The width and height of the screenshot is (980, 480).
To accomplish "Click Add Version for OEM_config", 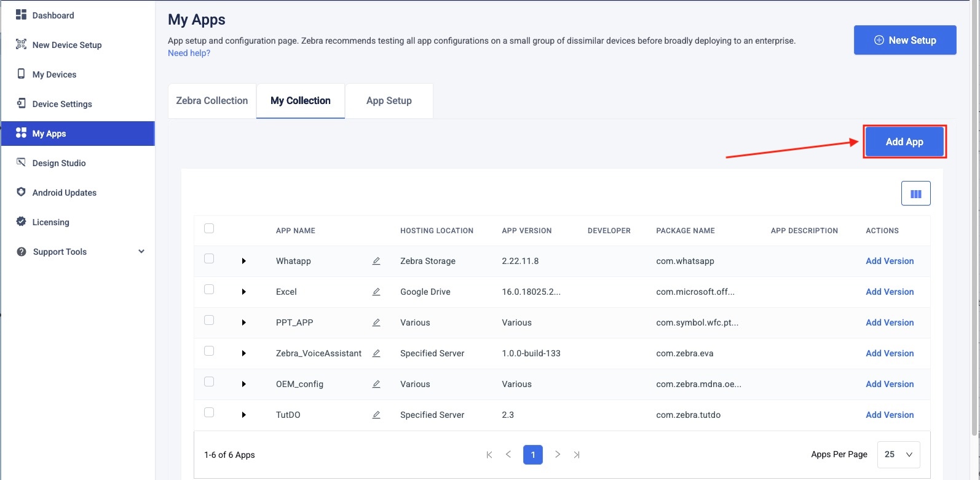I will pyautogui.click(x=890, y=384).
